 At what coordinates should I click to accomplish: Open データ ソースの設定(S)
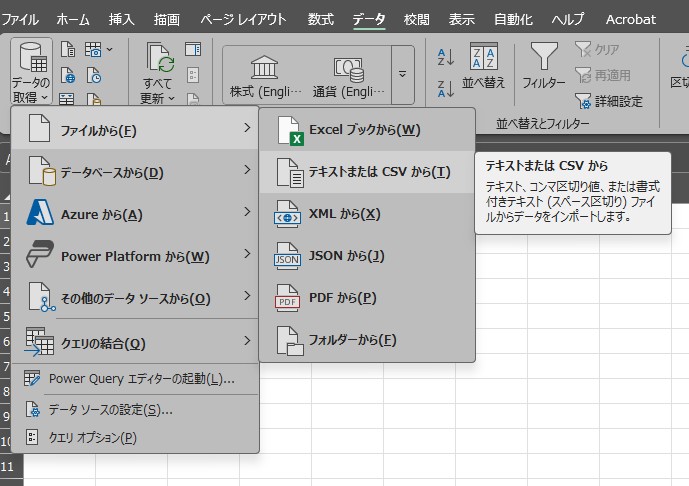[x=135, y=410]
